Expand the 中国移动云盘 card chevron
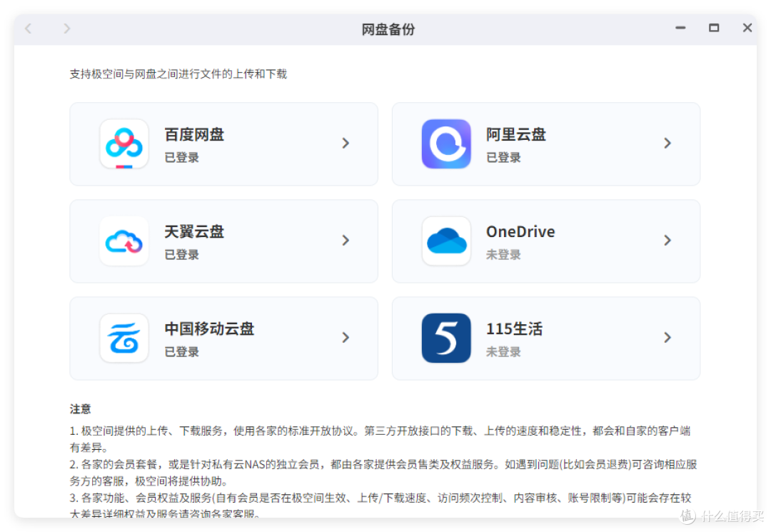The width and height of the screenshot is (771, 532). (x=346, y=337)
